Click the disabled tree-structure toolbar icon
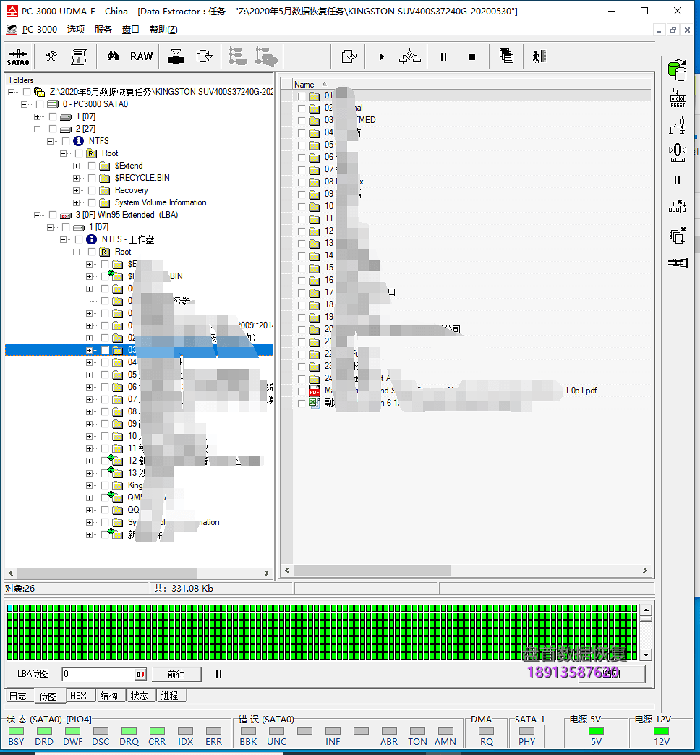 pyautogui.click(x=237, y=56)
